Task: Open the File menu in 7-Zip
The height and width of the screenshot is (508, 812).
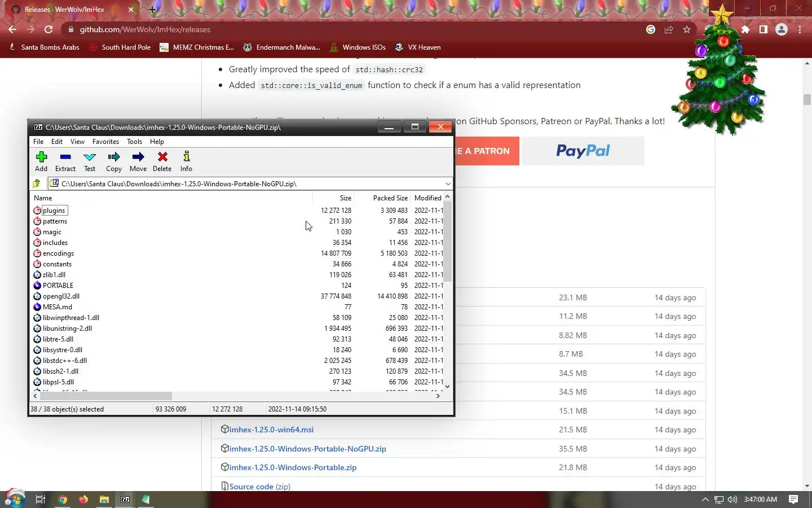Action: pyautogui.click(x=38, y=142)
